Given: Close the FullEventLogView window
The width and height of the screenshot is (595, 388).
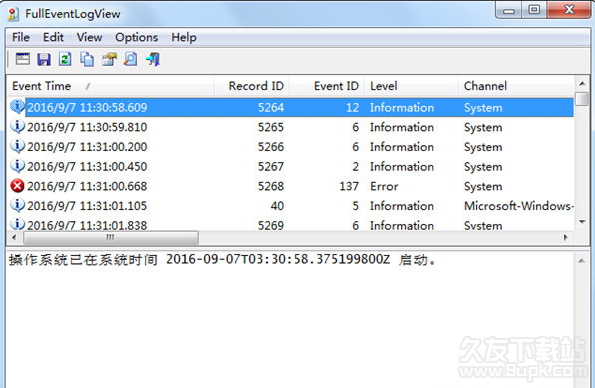Looking at the screenshot, I should point(569,10).
